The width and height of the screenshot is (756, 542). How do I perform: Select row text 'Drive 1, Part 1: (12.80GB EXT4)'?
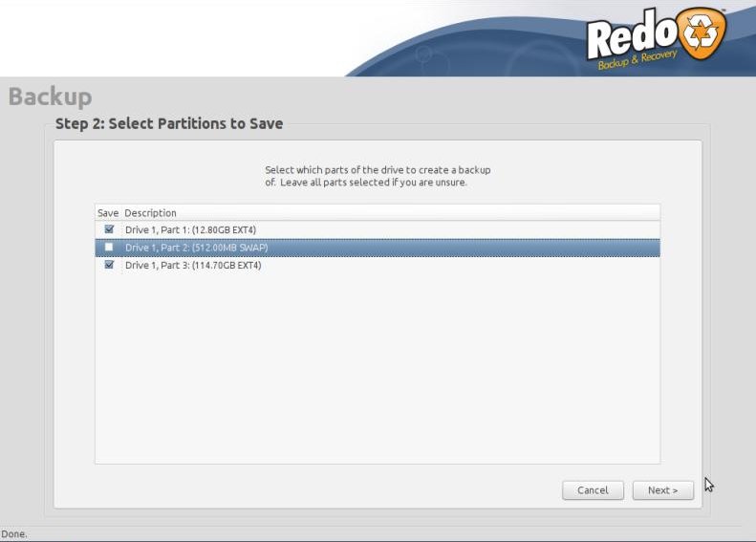pos(190,230)
